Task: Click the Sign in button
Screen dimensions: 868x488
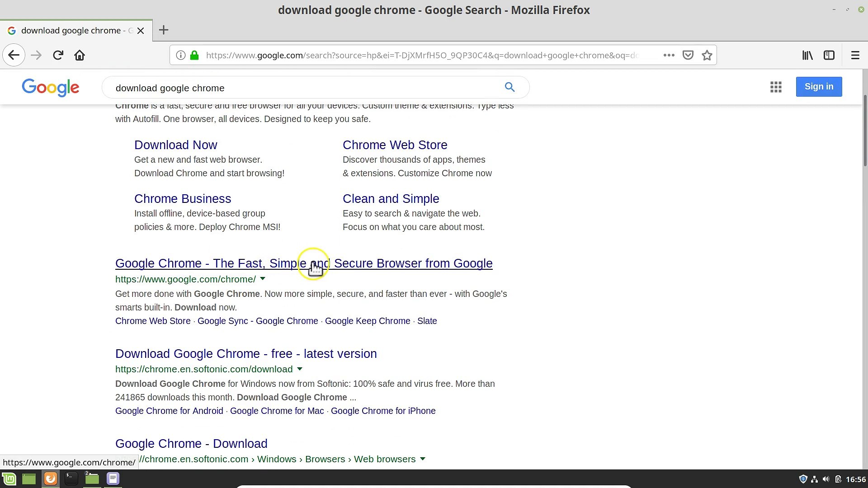Action: (x=819, y=87)
